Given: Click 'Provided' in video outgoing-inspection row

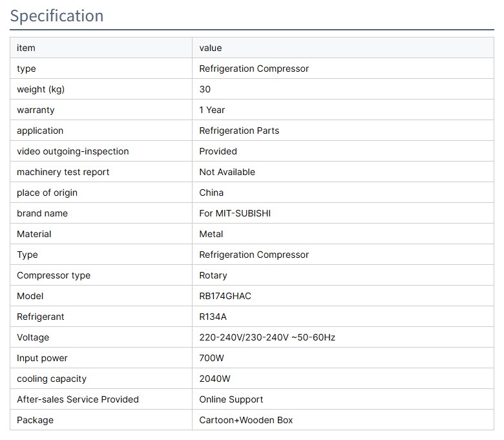Looking at the screenshot, I should (218, 151).
